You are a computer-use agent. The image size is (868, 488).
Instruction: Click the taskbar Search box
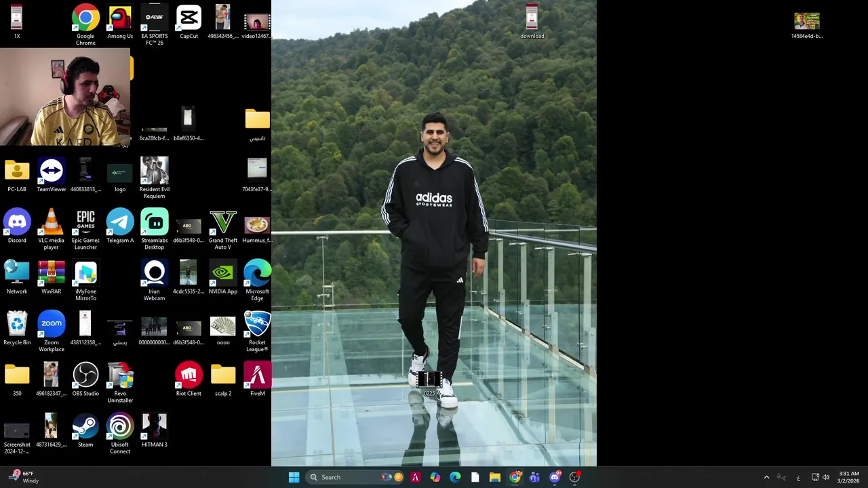[355, 477]
